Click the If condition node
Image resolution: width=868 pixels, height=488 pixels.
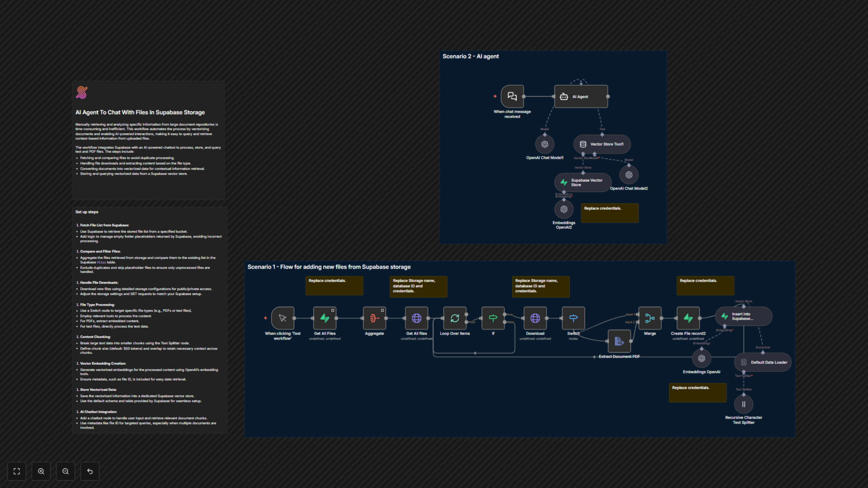pos(493,318)
